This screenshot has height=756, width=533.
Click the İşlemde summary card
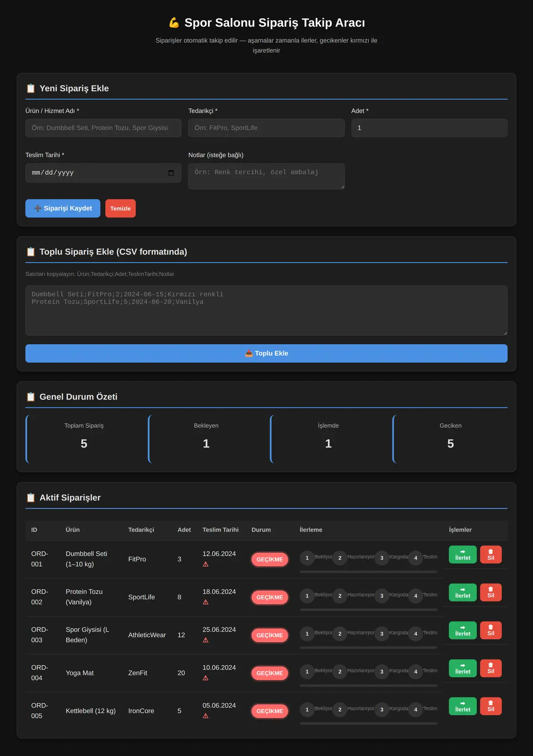[328, 439]
